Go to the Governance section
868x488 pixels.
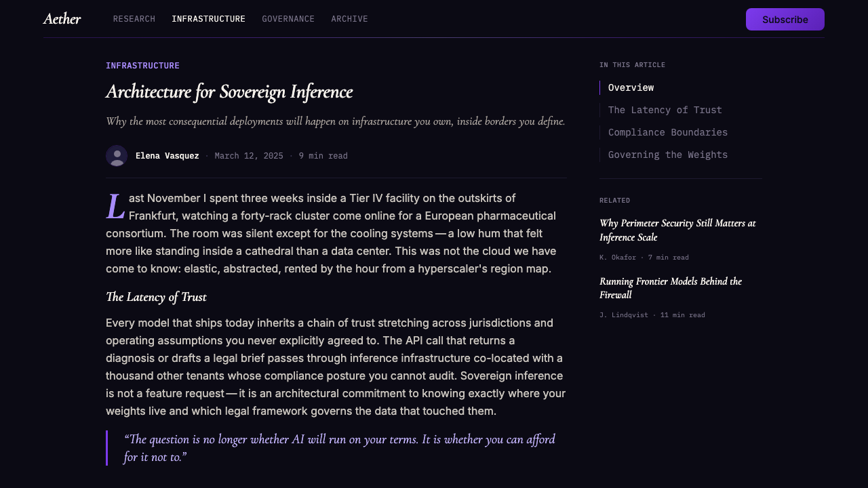[x=288, y=19]
